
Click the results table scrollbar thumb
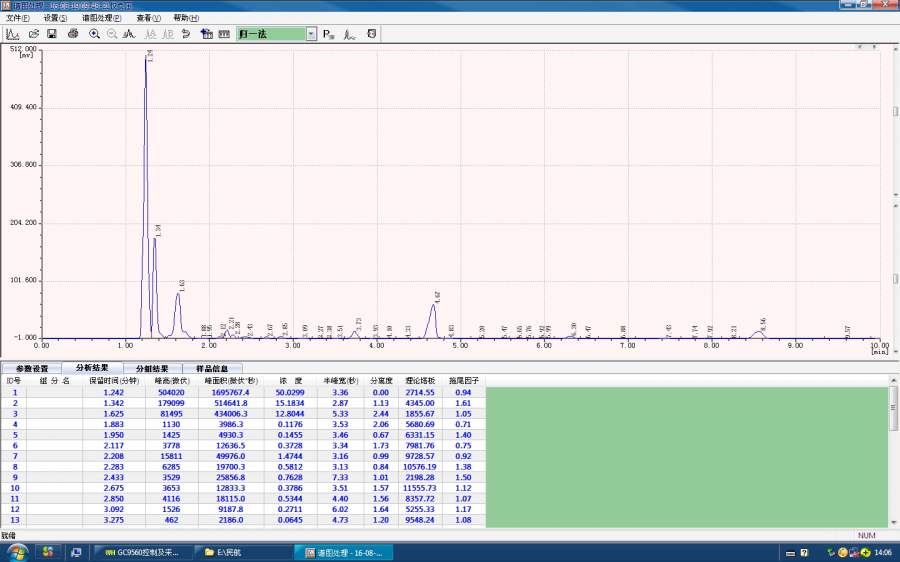894,408
